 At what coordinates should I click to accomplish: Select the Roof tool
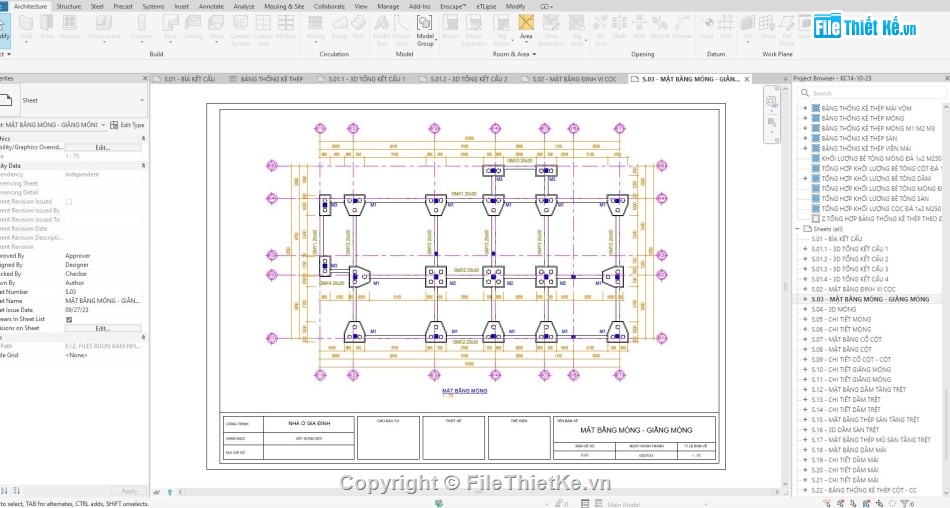point(170,27)
